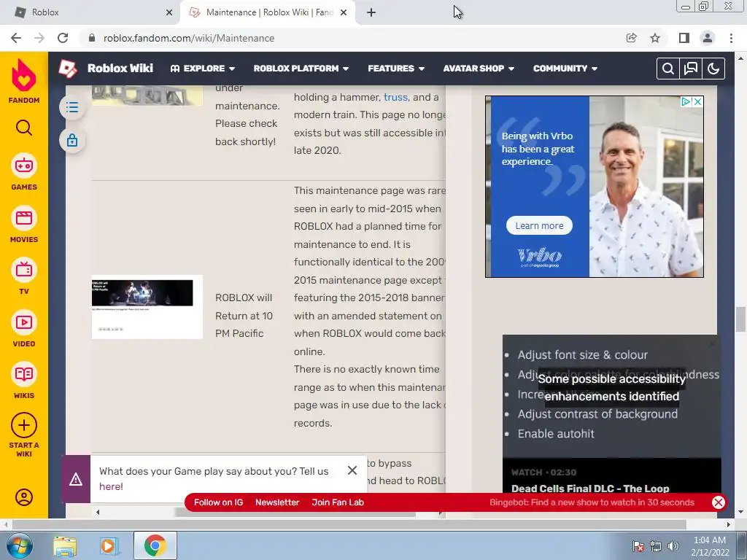The width and height of the screenshot is (747, 560).
Task: Expand the Community dropdown
Action: [x=565, y=69]
